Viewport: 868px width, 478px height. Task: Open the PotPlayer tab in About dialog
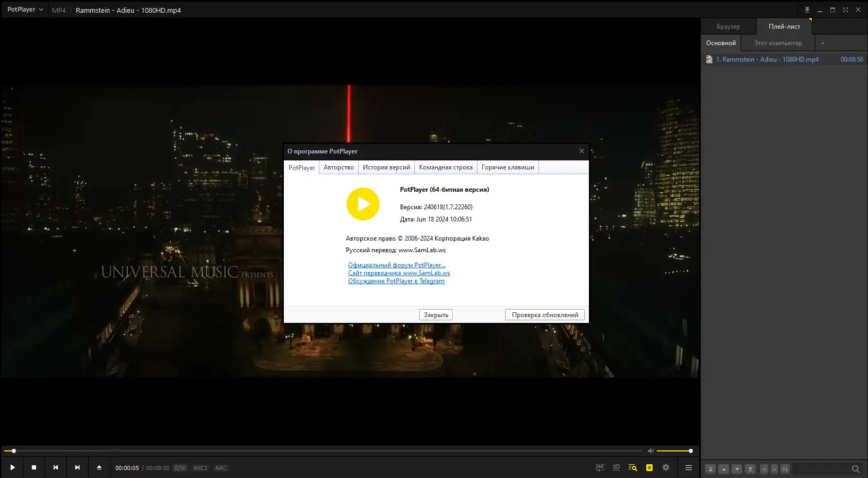(302, 167)
